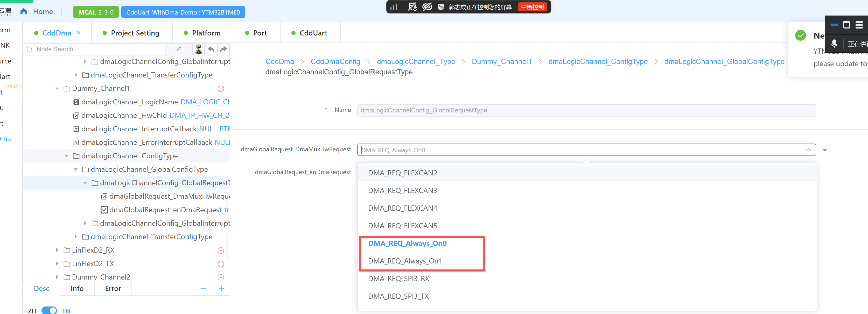Close the CddDma tab
The height and width of the screenshot is (314, 868).
pyautogui.click(x=79, y=32)
